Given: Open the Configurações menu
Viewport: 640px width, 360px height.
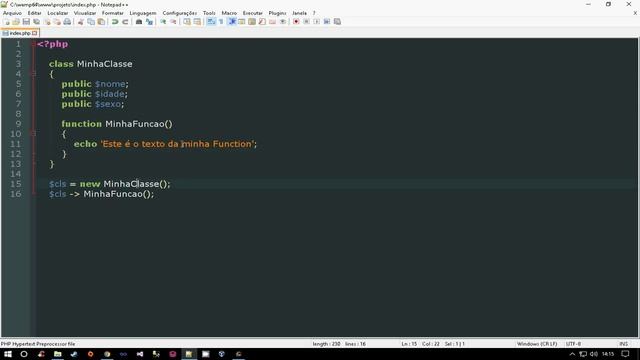Looking at the screenshot, I should pyautogui.click(x=180, y=13).
